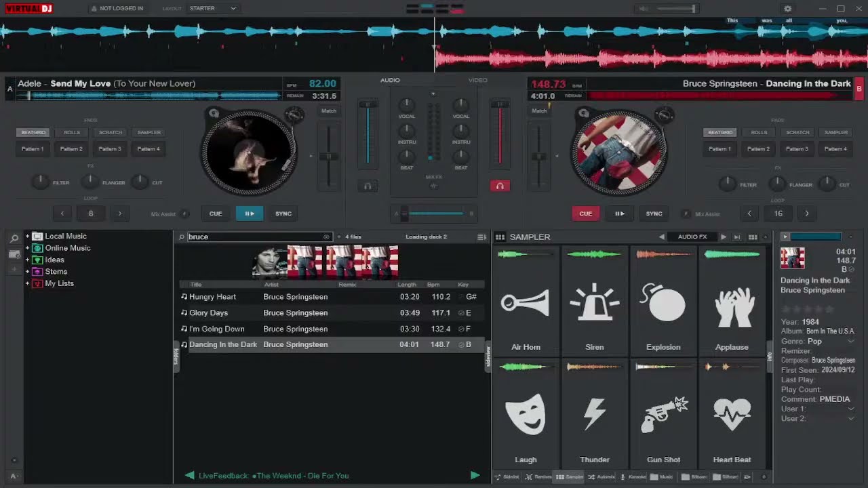Toggle deck B red headphone cue button

500,186
